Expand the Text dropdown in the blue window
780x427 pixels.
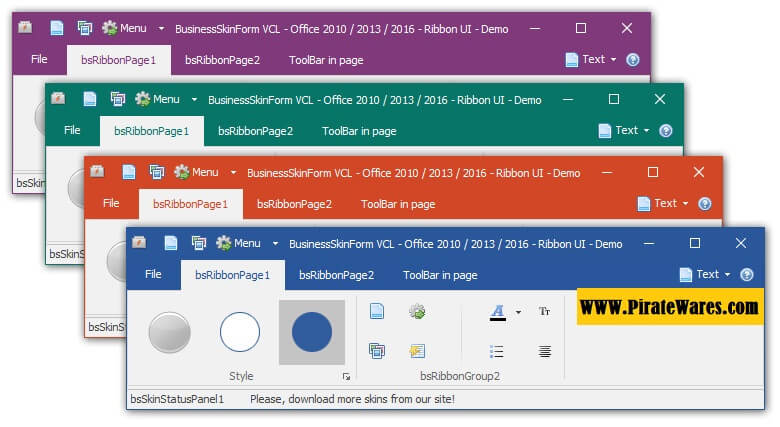coord(728,275)
